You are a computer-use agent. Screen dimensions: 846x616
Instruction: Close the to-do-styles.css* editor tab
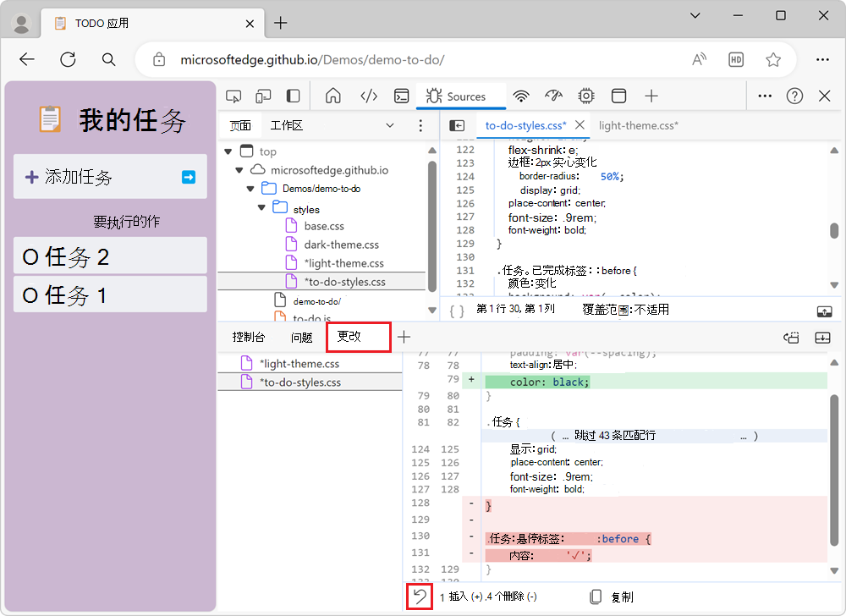[x=580, y=125]
